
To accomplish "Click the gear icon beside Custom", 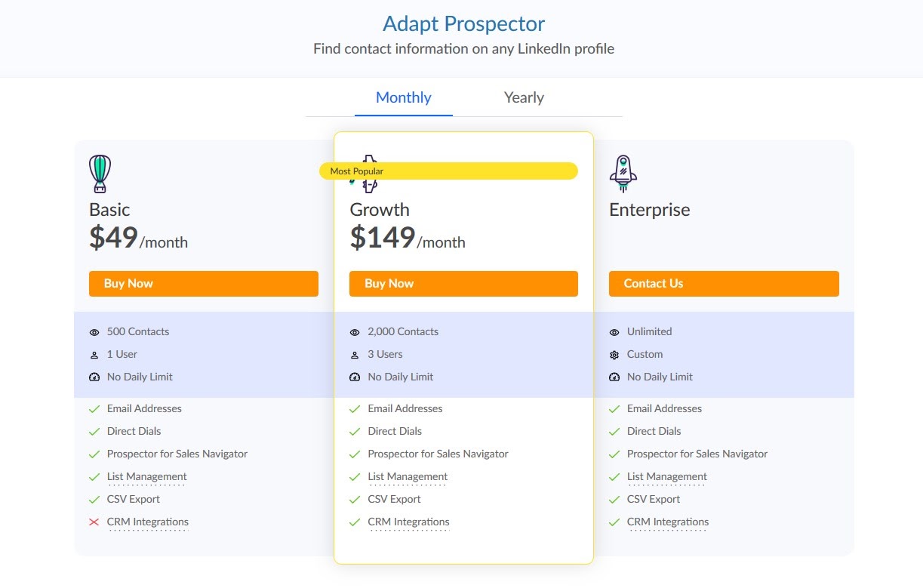I will [x=614, y=355].
